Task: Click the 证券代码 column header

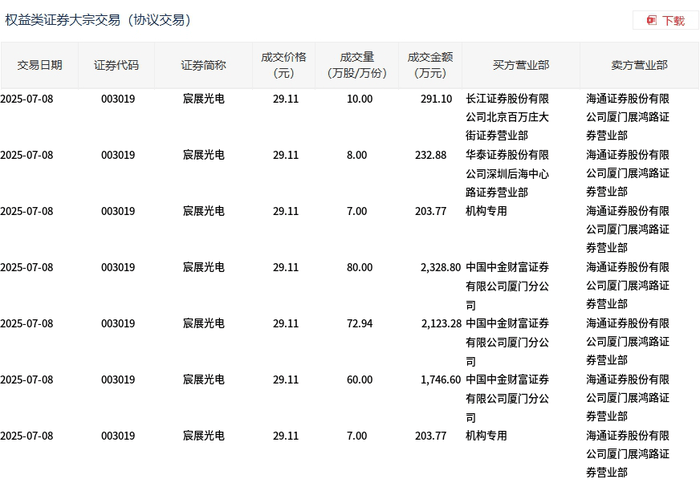Action: click(x=116, y=66)
